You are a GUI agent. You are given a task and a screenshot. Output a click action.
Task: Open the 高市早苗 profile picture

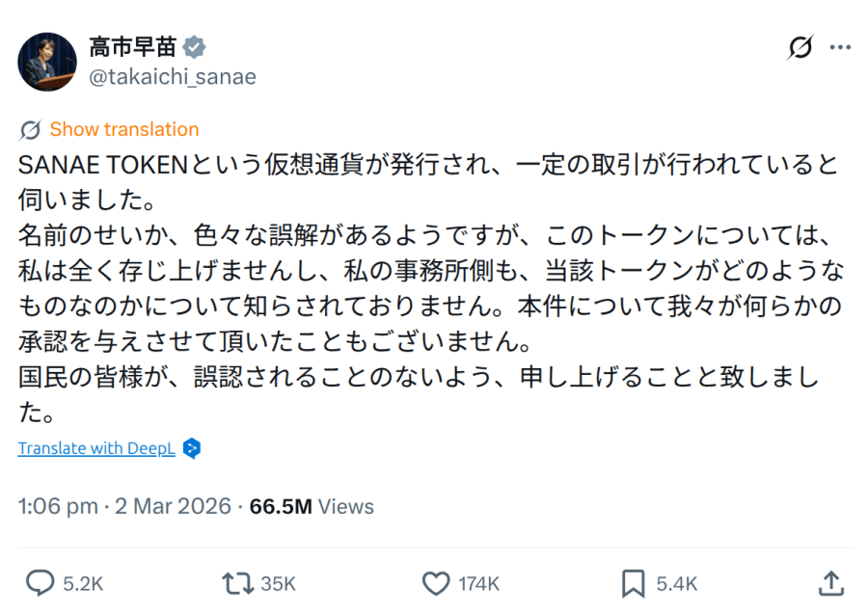47,62
